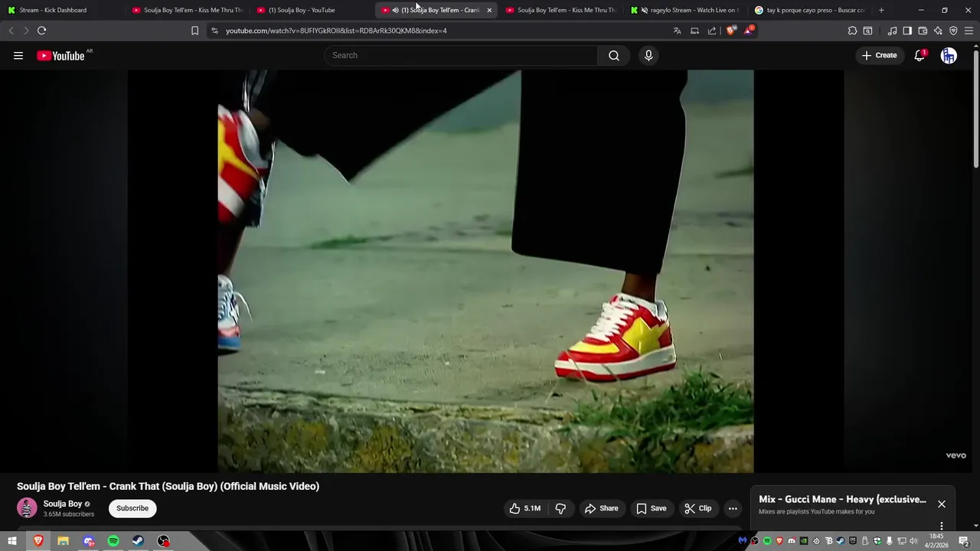Viewport: 980px width, 551px height.
Task: Open browser extensions puzzle icon
Action: tap(852, 31)
